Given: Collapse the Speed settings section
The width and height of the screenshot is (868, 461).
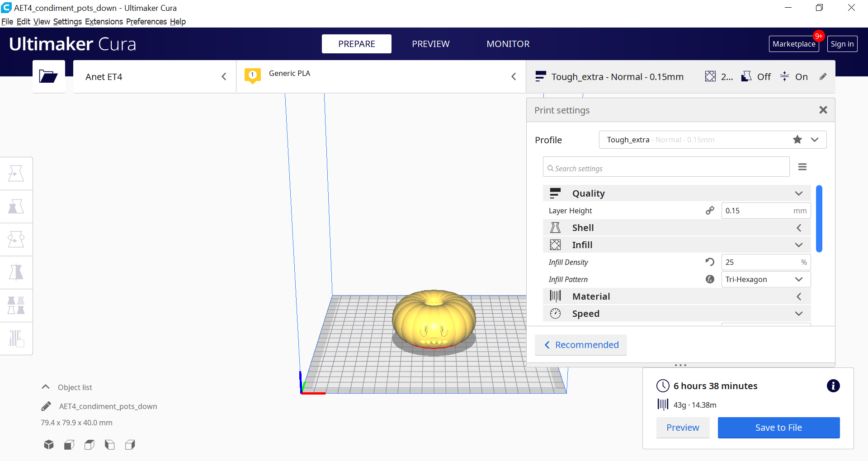Looking at the screenshot, I should 677,314.
